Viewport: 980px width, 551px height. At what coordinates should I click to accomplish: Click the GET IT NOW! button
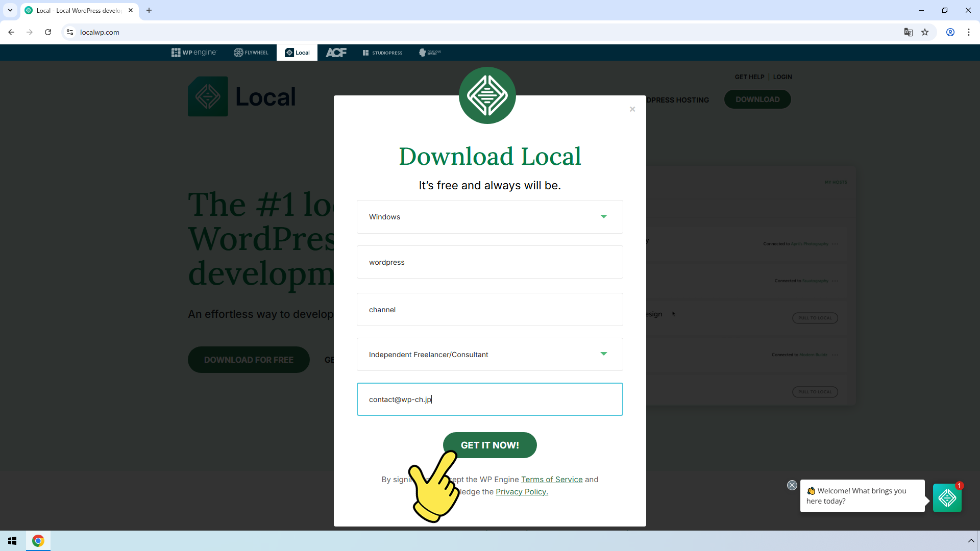489,445
